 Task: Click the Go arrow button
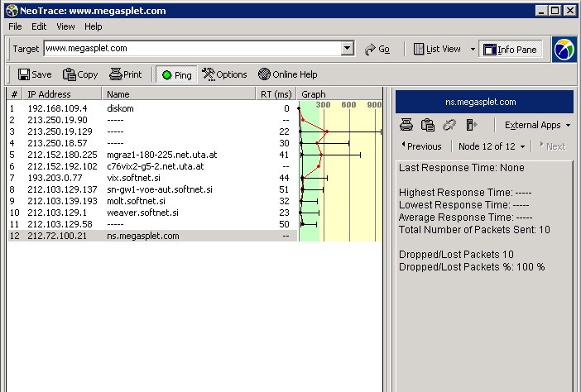point(377,49)
